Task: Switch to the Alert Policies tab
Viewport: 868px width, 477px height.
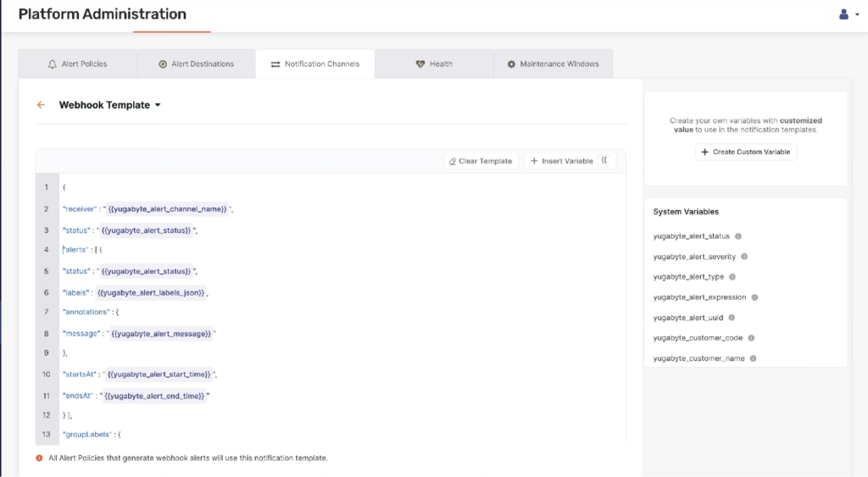Action: click(x=77, y=64)
